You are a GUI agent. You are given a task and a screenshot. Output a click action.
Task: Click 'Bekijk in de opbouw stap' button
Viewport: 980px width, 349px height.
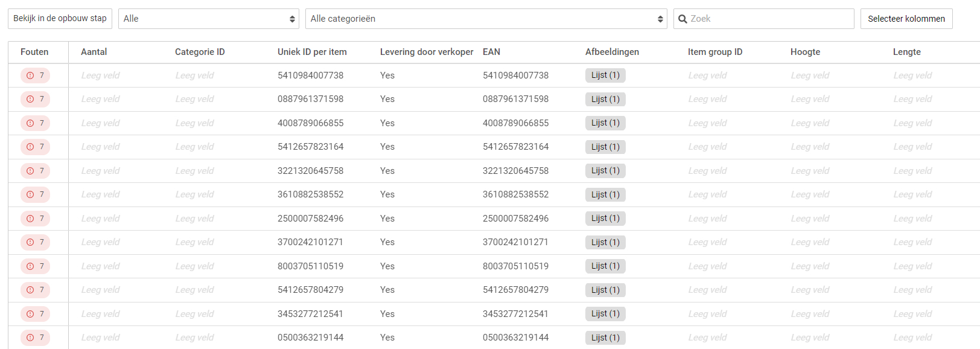(60, 19)
